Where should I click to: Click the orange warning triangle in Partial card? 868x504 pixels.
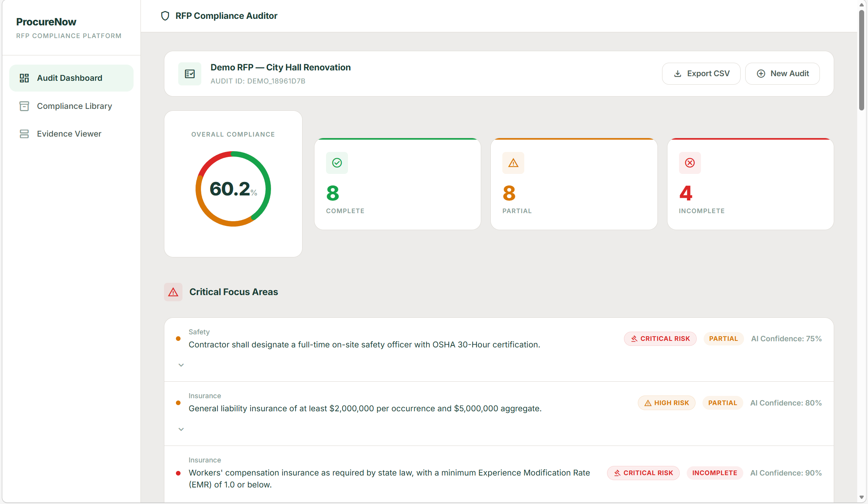513,163
